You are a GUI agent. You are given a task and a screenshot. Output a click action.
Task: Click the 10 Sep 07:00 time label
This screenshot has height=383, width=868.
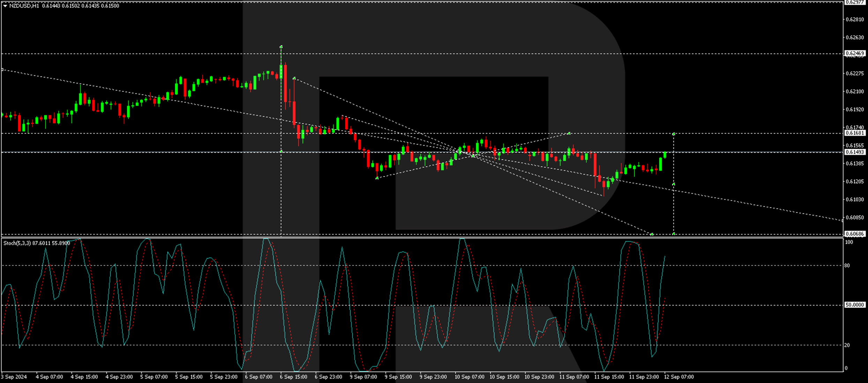click(x=469, y=377)
